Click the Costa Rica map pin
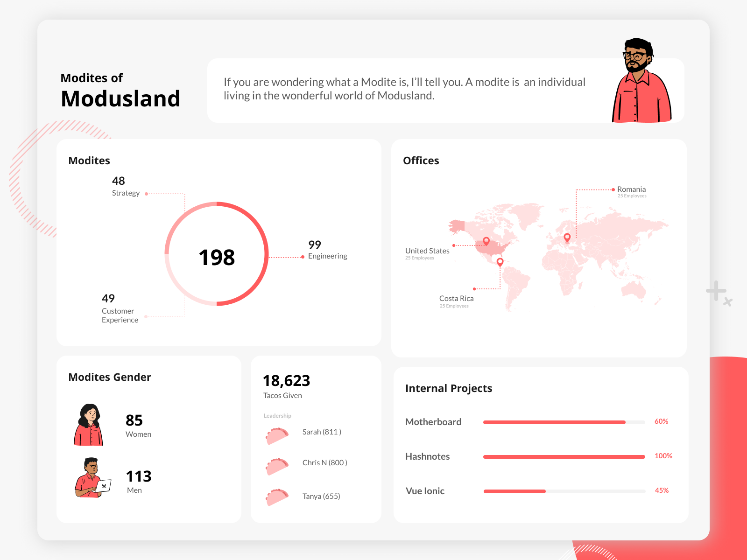The width and height of the screenshot is (747, 560). (x=500, y=262)
